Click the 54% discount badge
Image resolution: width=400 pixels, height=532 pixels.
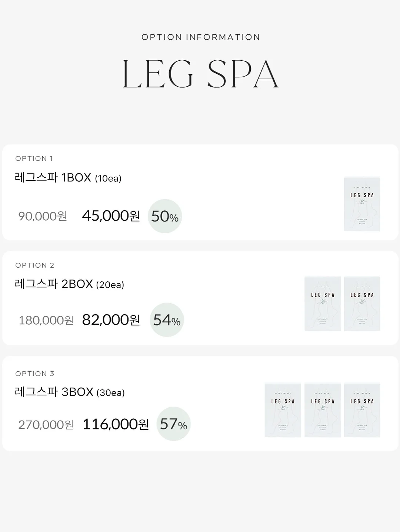(167, 320)
